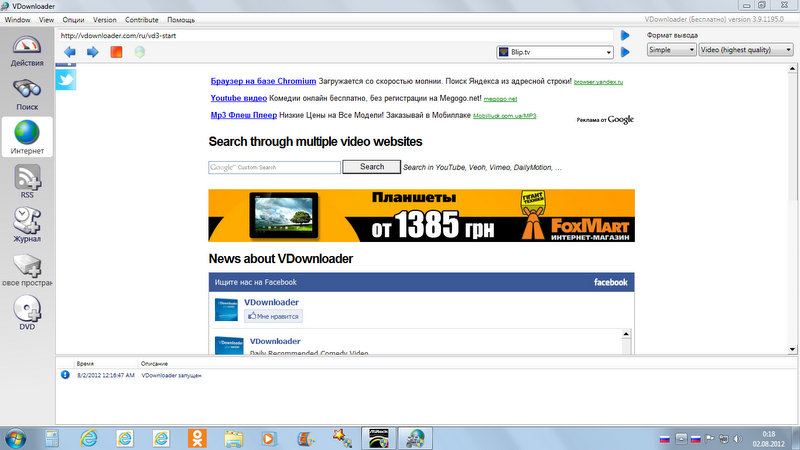Viewport: 800px width, 450px height.
Task: Click the volume speaker tray icon
Action: point(738,439)
